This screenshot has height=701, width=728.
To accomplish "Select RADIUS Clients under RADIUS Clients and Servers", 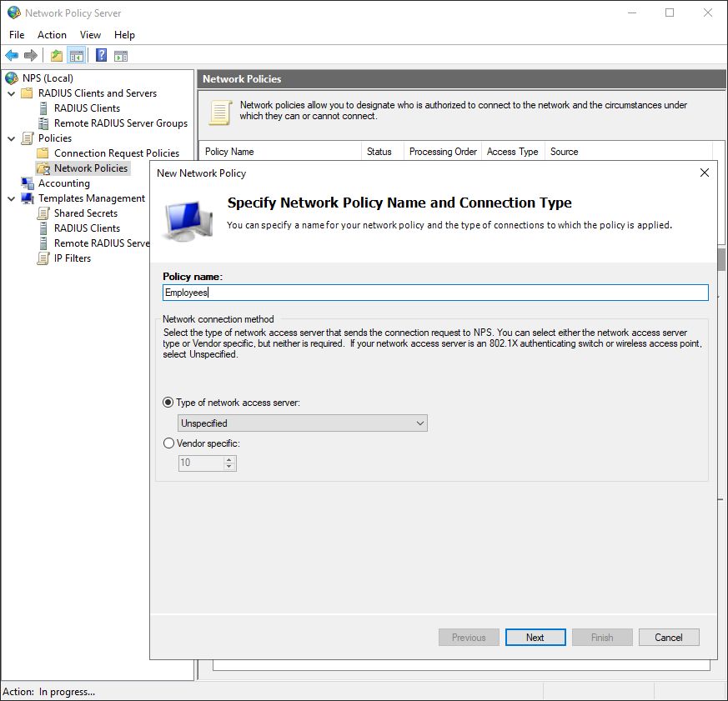I will 88,108.
